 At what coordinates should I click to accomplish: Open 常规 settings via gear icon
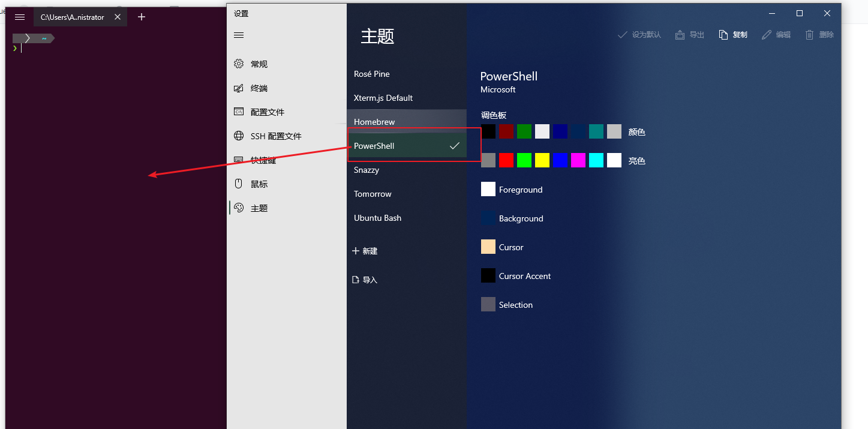tap(239, 64)
